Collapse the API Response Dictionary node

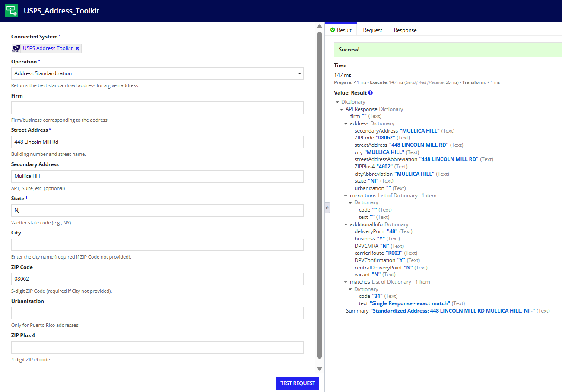click(x=341, y=110)
